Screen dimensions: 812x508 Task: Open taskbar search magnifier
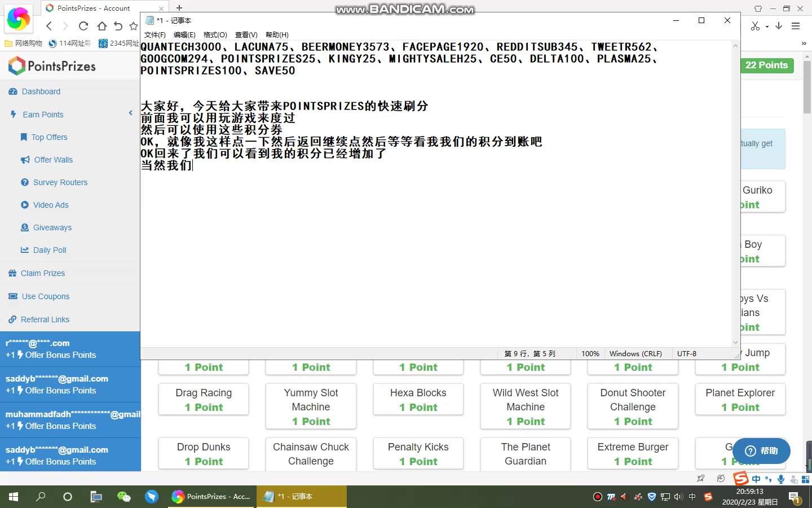(41, 497)
